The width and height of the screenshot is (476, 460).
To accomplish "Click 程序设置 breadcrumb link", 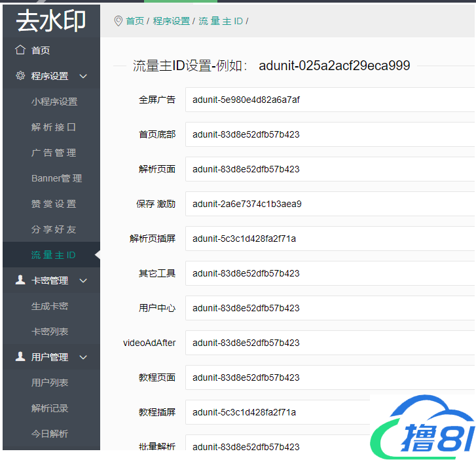I will [172, 21].
